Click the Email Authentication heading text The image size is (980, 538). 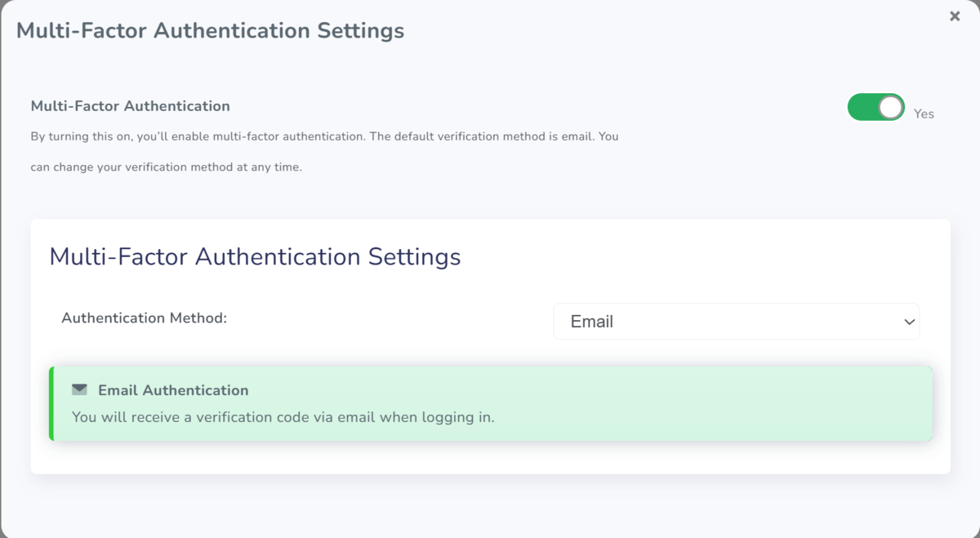(172, 389)
